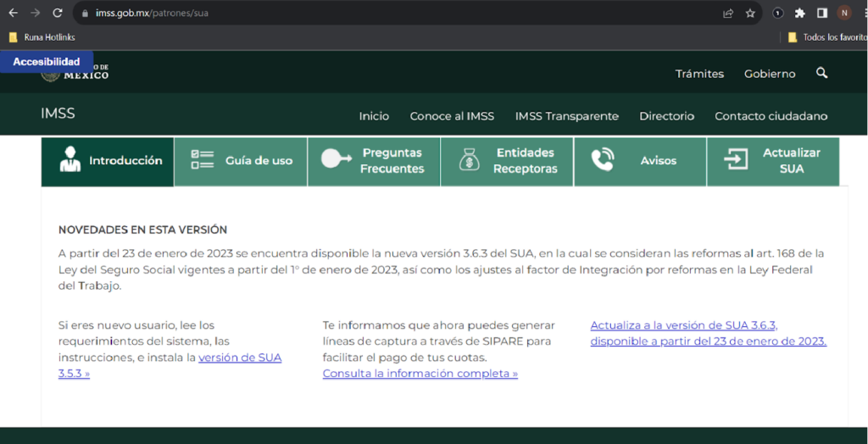Open Contacto ciudadano link
The image size is (868, 444).
[771, 116]
